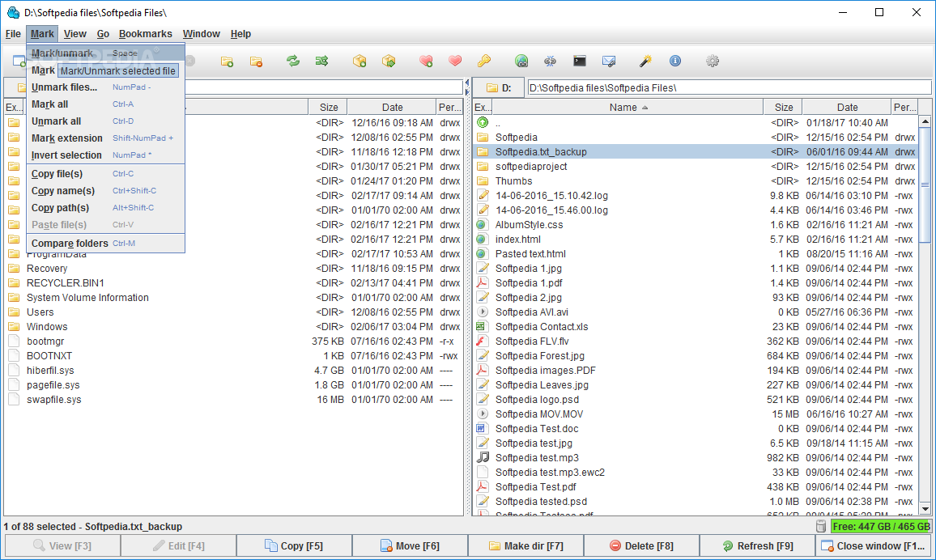Click the Pack files toolbar icon
Image resolution: width=936 pixels, height=560 pixels.
click(x=360, y=61)
